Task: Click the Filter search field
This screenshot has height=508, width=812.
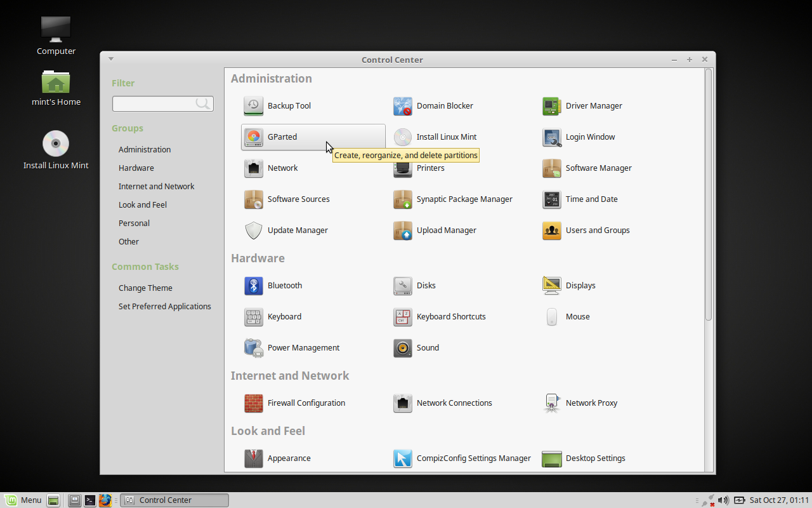Action: (x=154, y=104)
